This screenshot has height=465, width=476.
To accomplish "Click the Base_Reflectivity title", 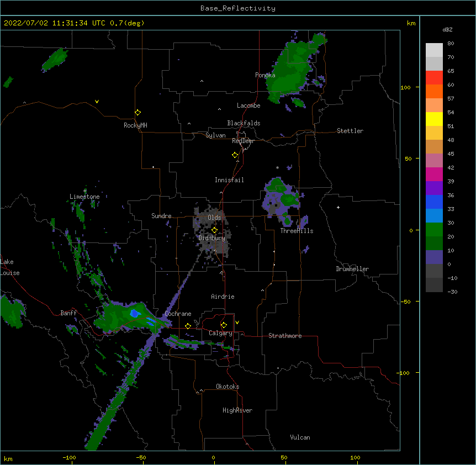I will pyautogui.click(x=238, y=8).
